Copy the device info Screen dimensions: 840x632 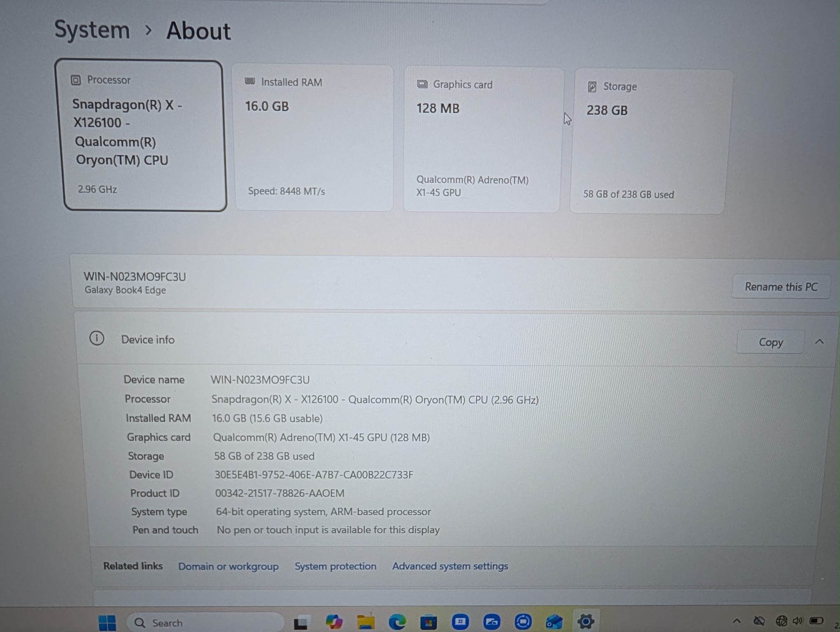770,342
